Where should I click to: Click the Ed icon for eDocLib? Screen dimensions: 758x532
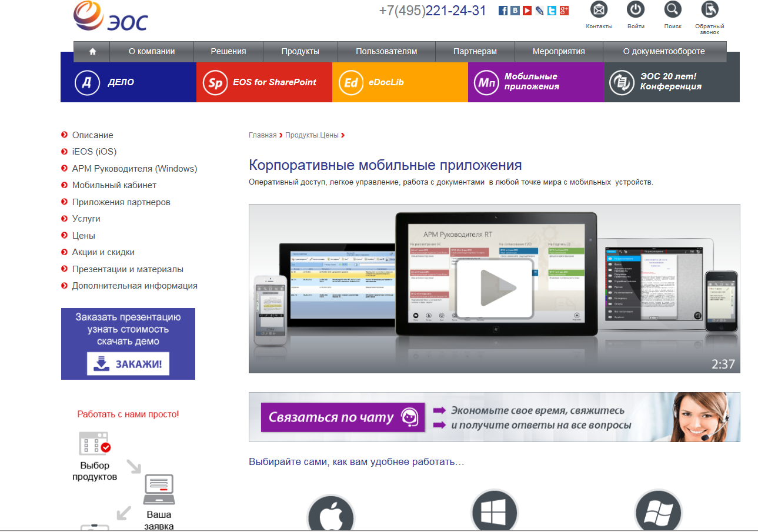[x=351, y=83]
